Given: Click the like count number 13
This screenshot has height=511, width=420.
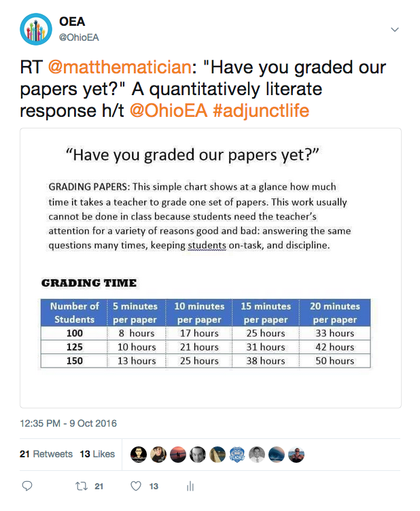Looking at the screenshot, I should pos(154,487).
